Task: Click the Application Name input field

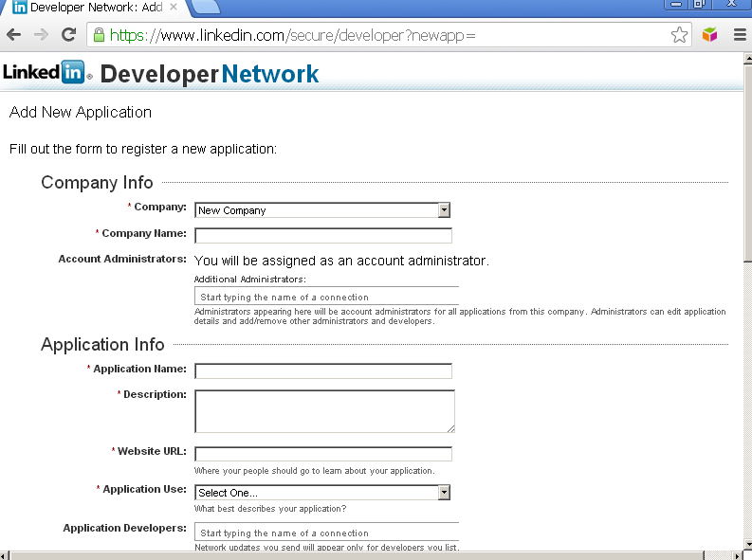Action: [323, 371]
